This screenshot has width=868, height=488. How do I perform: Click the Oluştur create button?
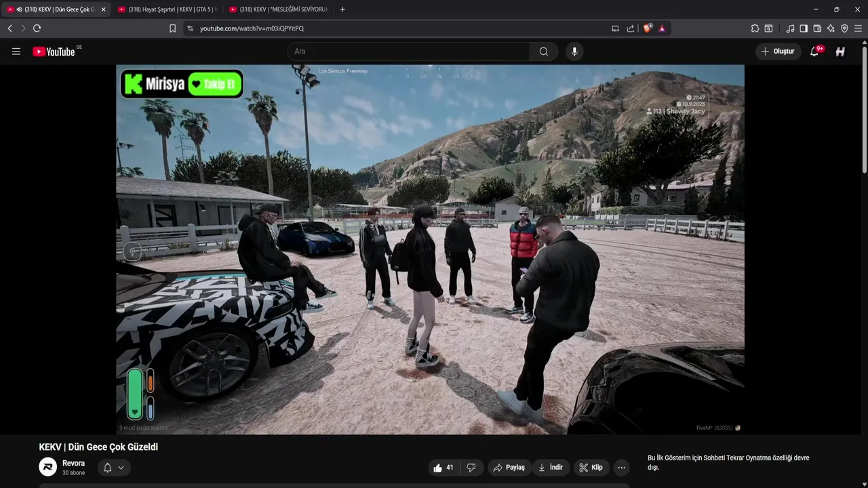click(x=777, y=52)
